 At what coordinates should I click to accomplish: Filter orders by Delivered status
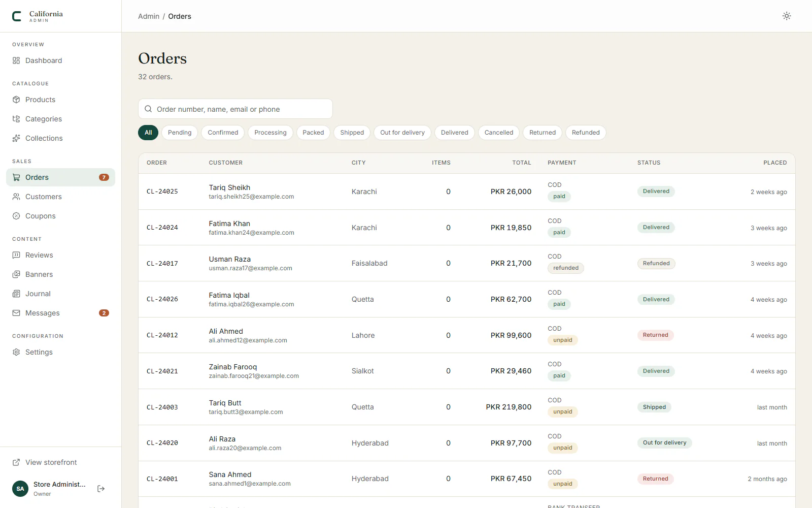click(x=455, y=133)
